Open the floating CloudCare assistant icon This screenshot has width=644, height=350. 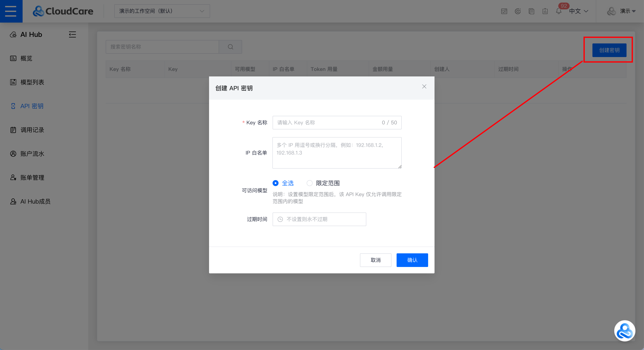(x=624, y=331)
